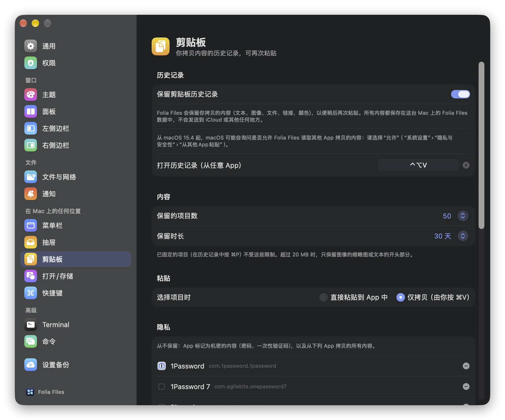Switch to 快捷键 settings page
This screenshot has height=420, width=505.
point(76,293)
